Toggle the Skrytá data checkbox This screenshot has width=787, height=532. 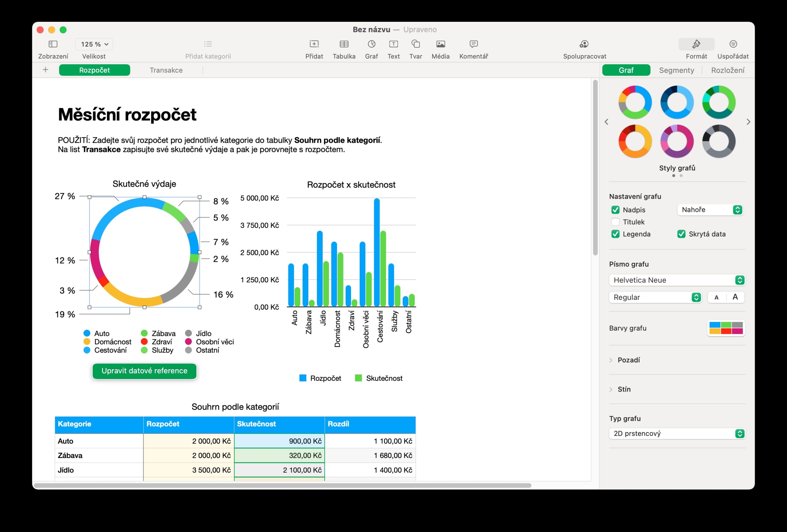[x=681, y=234]
